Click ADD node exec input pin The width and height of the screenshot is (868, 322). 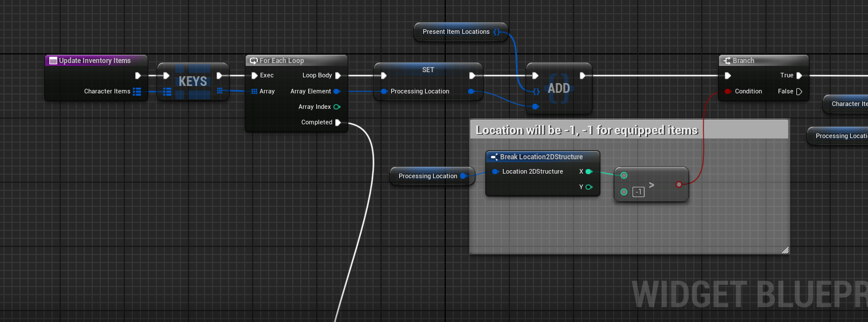536,75
